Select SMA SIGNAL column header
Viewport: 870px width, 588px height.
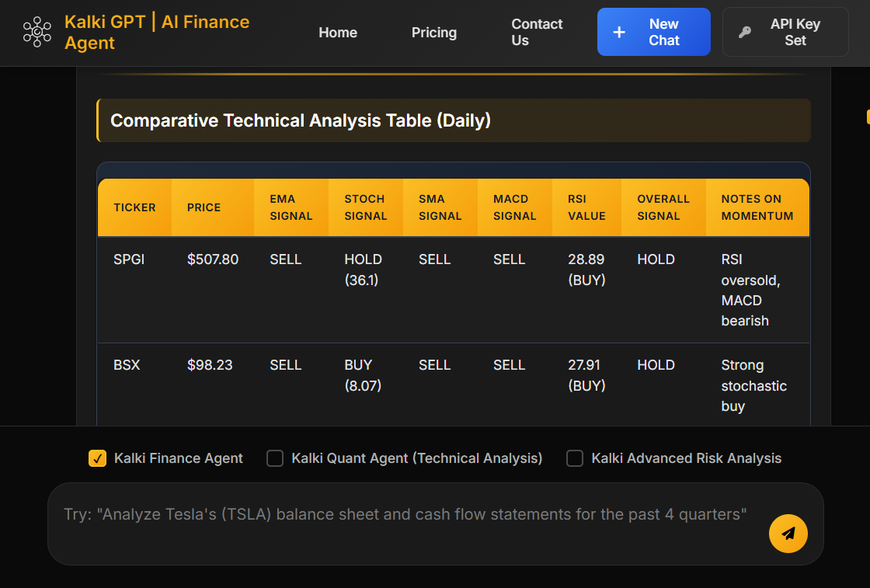point(440,207)
